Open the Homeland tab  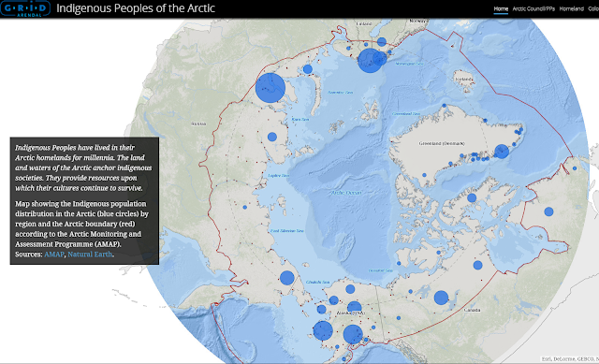pyautogui.click(x=572, y=8)
